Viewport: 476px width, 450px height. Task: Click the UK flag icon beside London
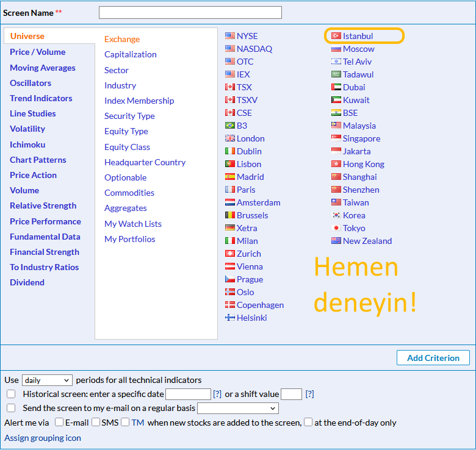click(230, 138)
